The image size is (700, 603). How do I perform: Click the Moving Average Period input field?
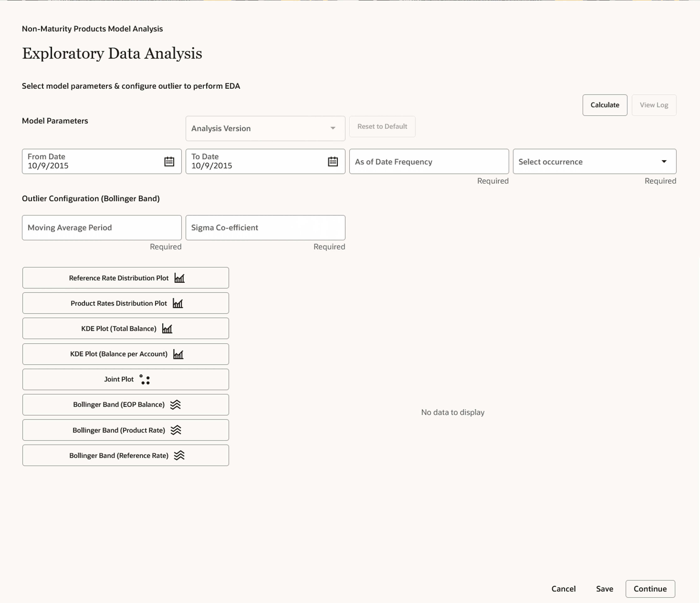pos(101,227)
